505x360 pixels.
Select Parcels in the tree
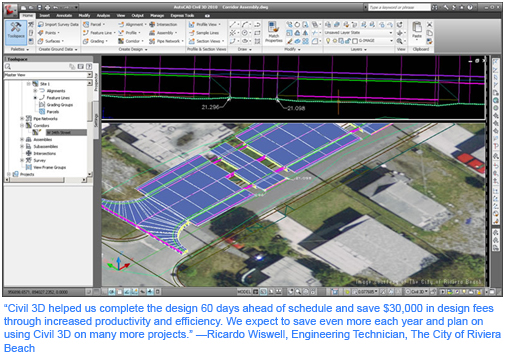click(x=53, y=112)
